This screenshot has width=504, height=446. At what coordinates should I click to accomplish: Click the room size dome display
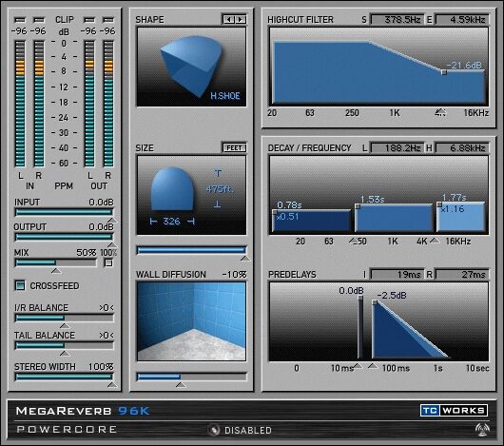172,189
